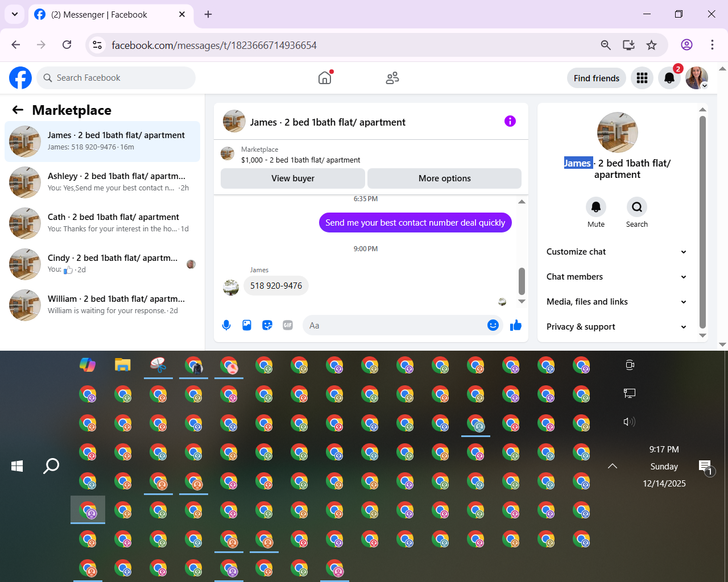The width and height of the screenshot is (728, 582).
Task: Click the View buyer button
Action: click(293, 178)
